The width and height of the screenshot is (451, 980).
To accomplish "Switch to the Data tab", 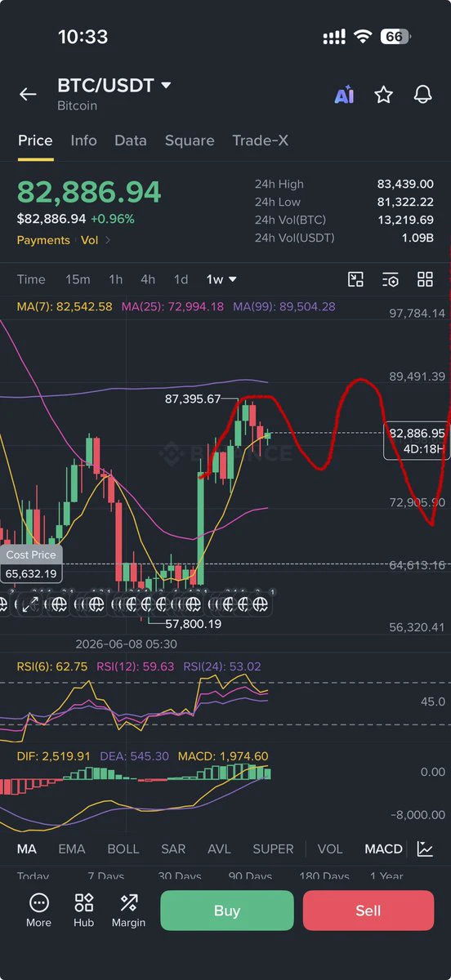I will click(x=131, y=140).
